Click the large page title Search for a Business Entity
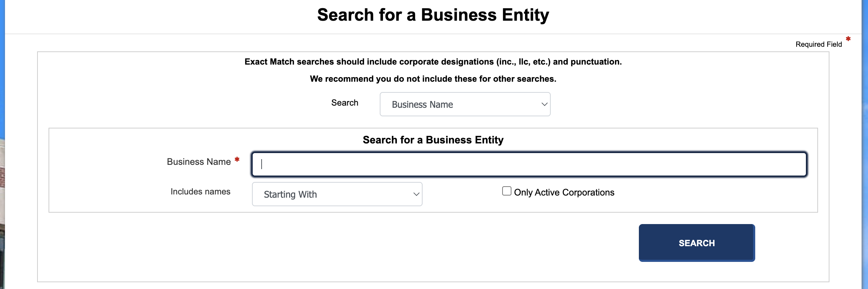This screenshot has width=868, height=289. click(433, 15)
